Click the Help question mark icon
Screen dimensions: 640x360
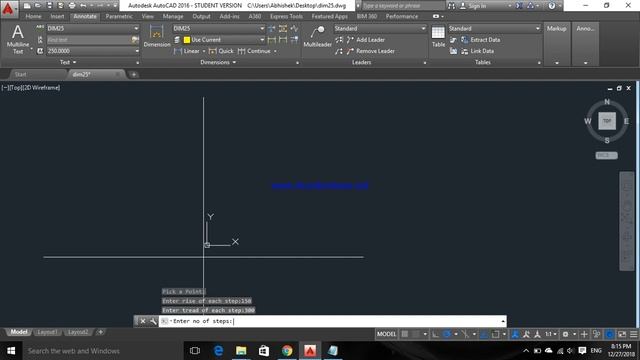[x=552, y=6]
